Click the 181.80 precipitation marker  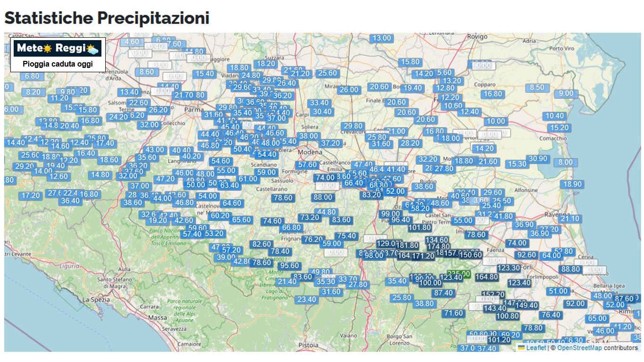[407, 245]
